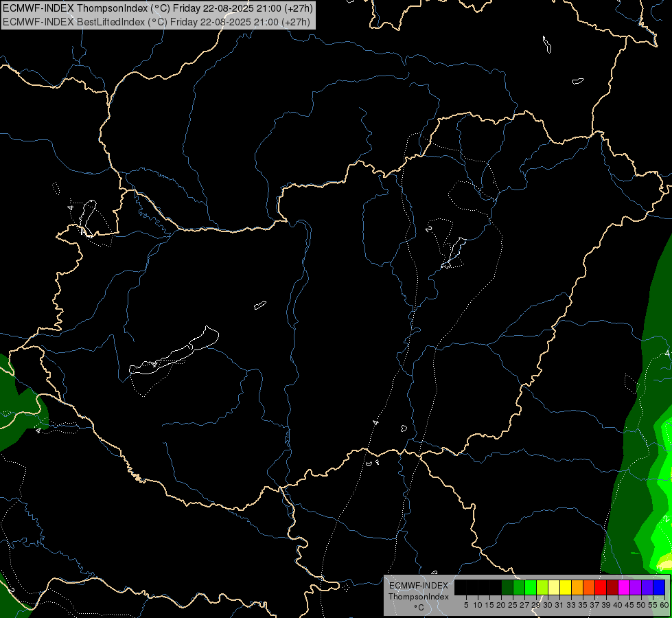Click the legend tick label 20
This screenshot has width=672, height=618.
501,605
